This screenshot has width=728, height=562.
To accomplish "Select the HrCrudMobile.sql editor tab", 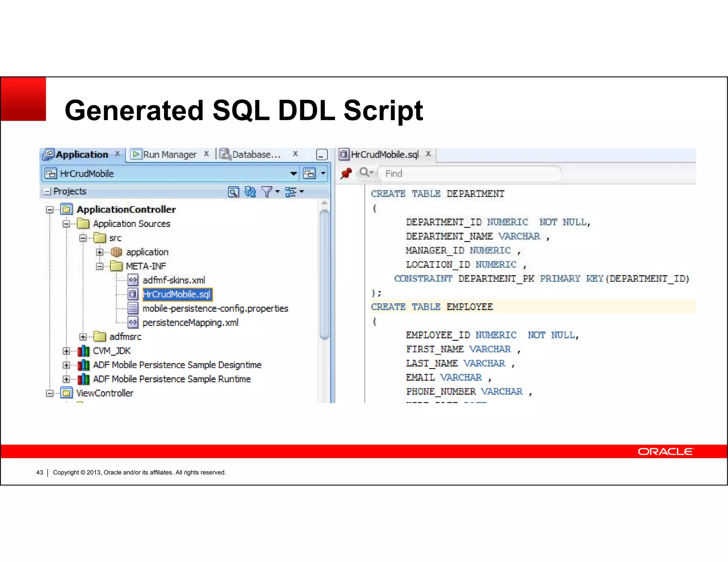I will (x=385, y=155).
